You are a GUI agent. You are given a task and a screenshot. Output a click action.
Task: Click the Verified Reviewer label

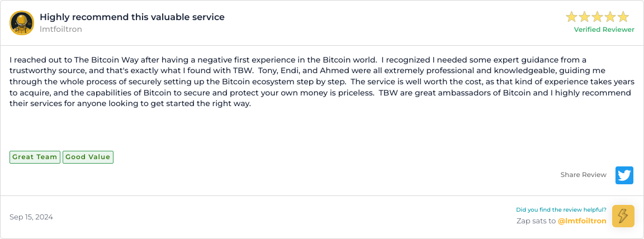point(604,30)
